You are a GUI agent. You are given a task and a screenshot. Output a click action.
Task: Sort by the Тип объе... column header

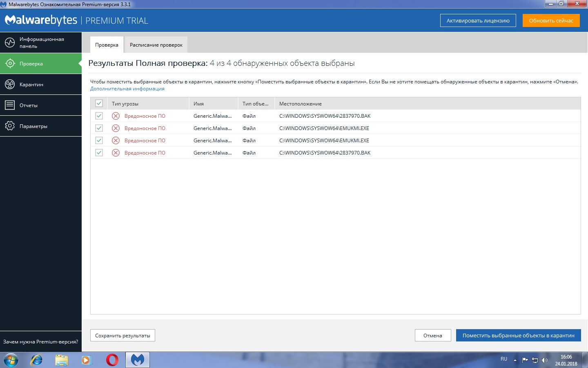pyautogui.click(x=256, y=103)
